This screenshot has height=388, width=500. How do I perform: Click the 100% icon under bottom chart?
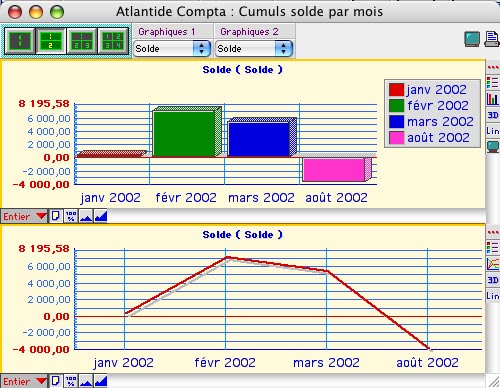[x=71, y=381]
